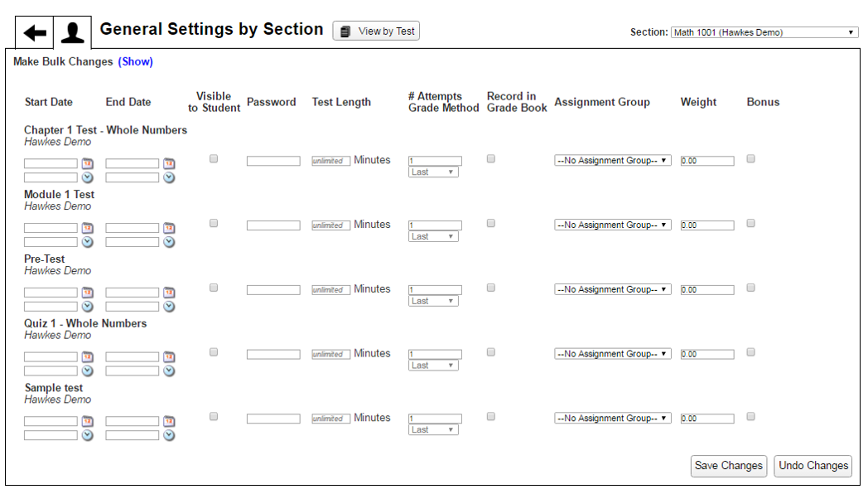Open the start date calendar for Quiz 1
868x494 pixels.
[87, 356]
